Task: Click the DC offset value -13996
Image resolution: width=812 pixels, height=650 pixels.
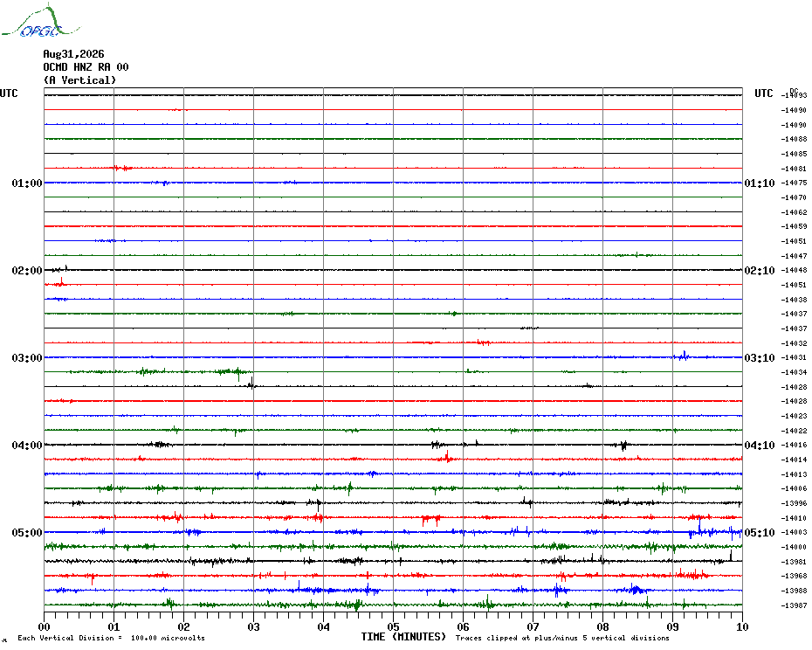Action: [794, 503]
